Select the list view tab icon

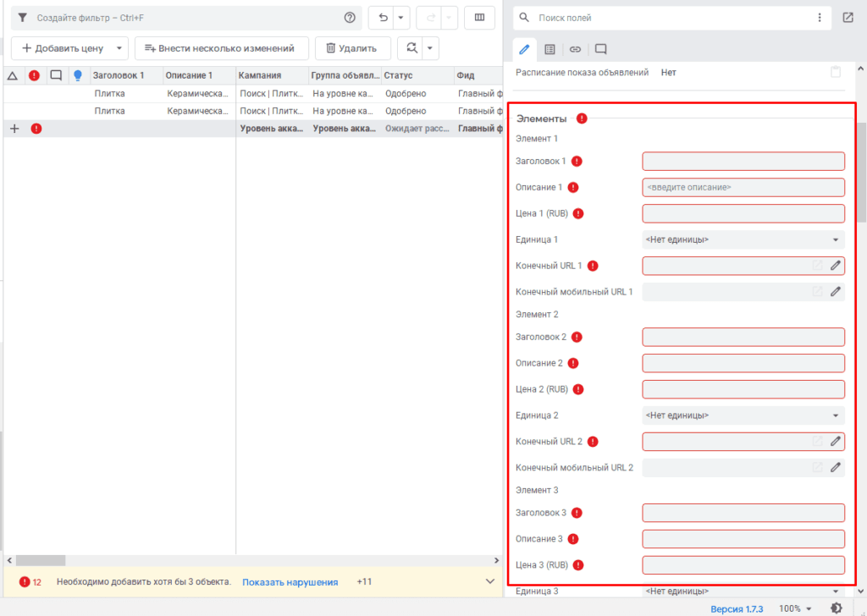click(549, 49)
